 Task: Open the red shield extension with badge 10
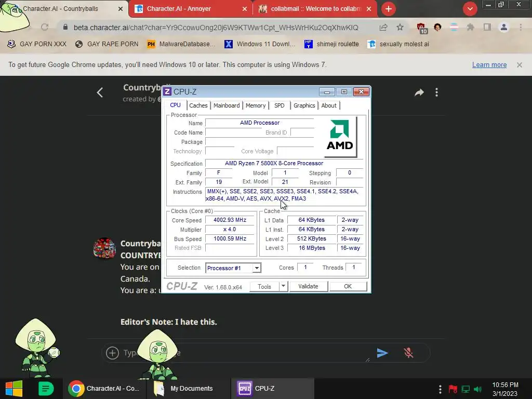[x=422, y=28]
